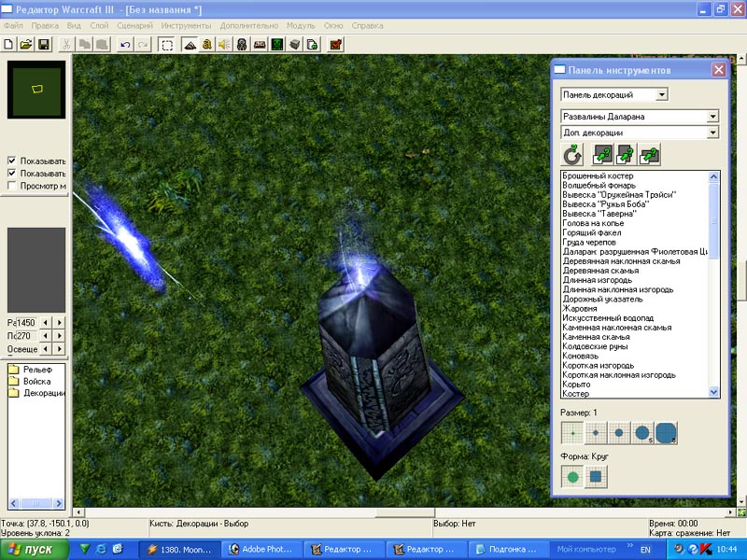This screenshot has height=560, width=747.
Task: Click the 'пуск' Start button
Action: (35, 549)
